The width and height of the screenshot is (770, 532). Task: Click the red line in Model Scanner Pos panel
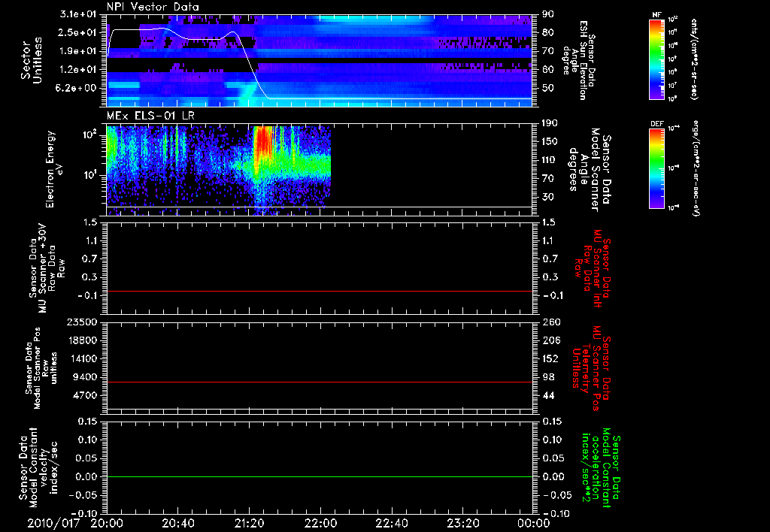click(319, 382)
